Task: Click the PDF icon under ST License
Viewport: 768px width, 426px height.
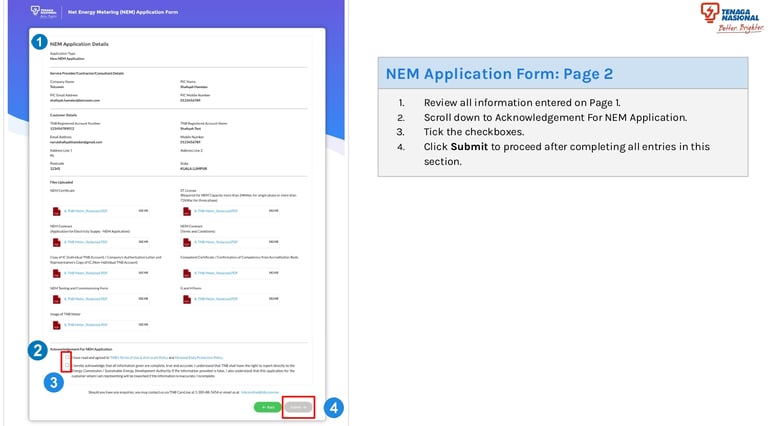Action: pos(187,212)
